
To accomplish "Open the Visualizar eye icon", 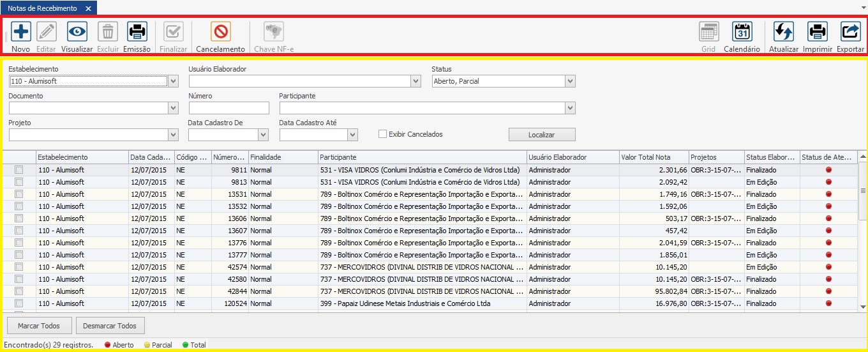I will (x=77, y=31).
